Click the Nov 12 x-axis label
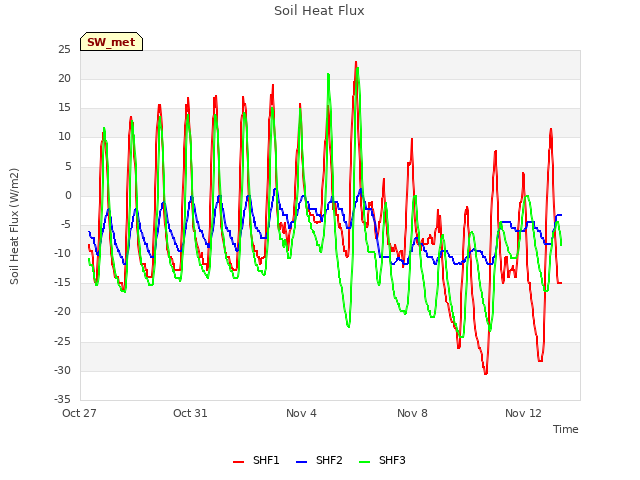 [x=523, y=413]
